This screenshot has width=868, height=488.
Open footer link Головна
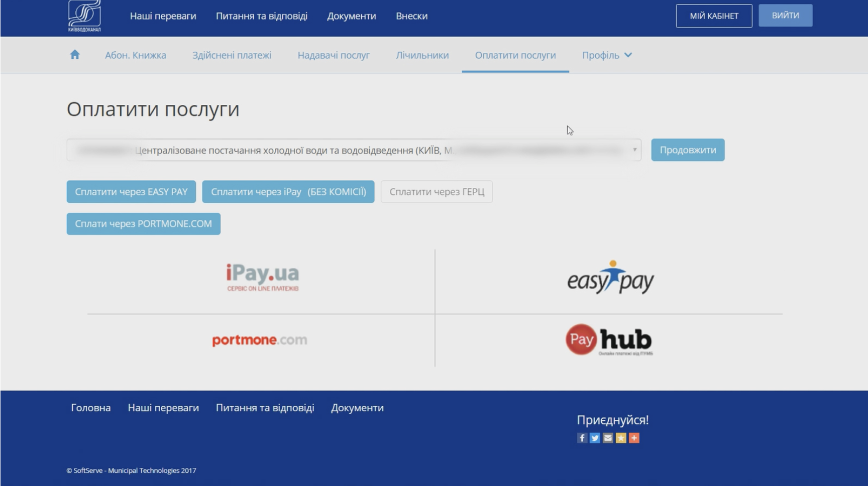(90, 408)
